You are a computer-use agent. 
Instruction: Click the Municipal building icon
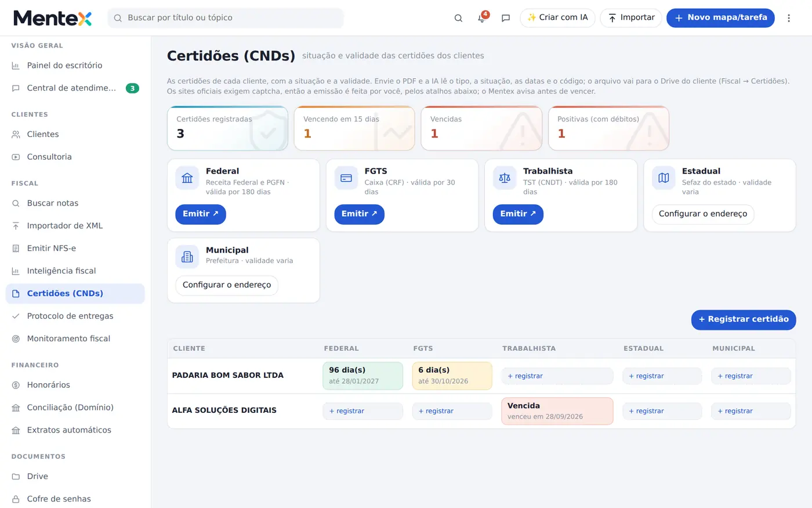pyautogui.click(x=187, y=257)
